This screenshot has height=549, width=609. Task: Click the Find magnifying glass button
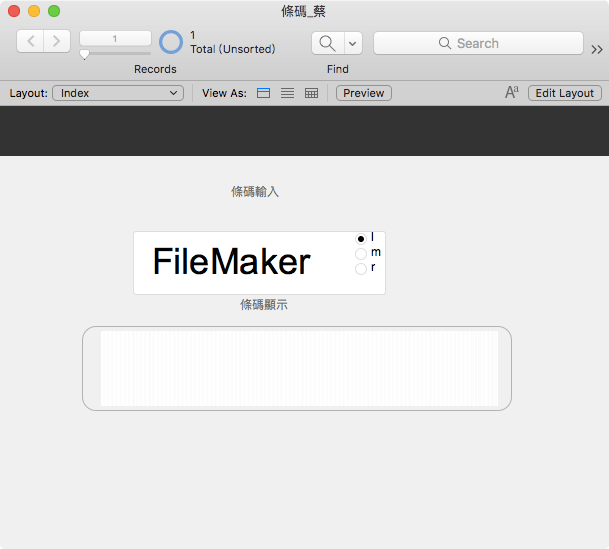[x=327, y=43]
